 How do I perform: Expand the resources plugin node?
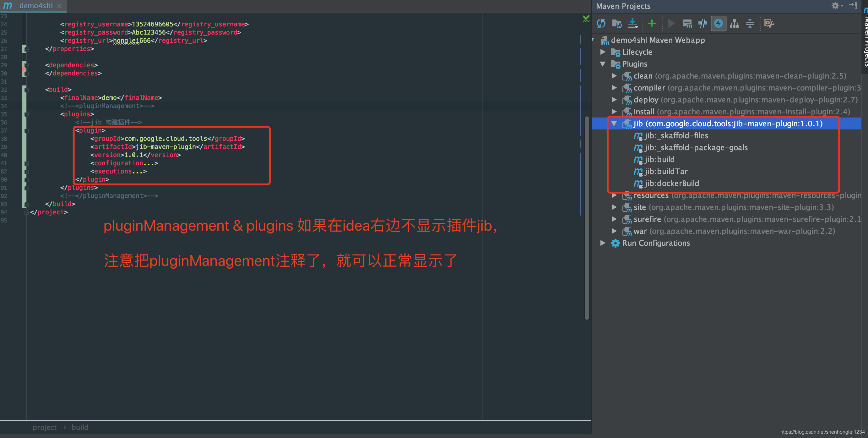pyautogui.click(x=614, y=195)
